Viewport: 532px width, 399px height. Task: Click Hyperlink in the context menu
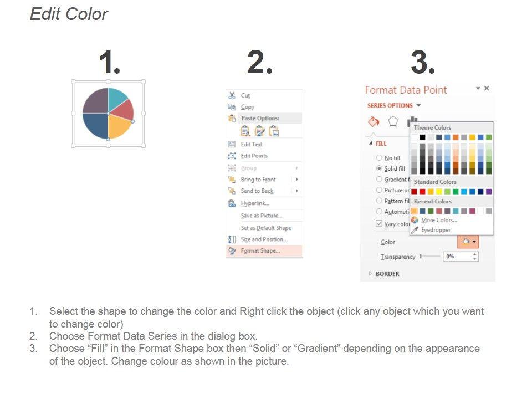[x=255, y=203]
